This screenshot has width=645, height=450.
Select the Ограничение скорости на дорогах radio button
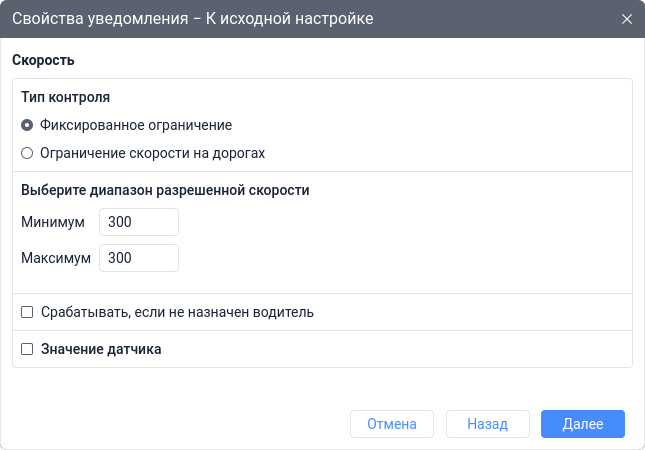(x=27, y=154)
